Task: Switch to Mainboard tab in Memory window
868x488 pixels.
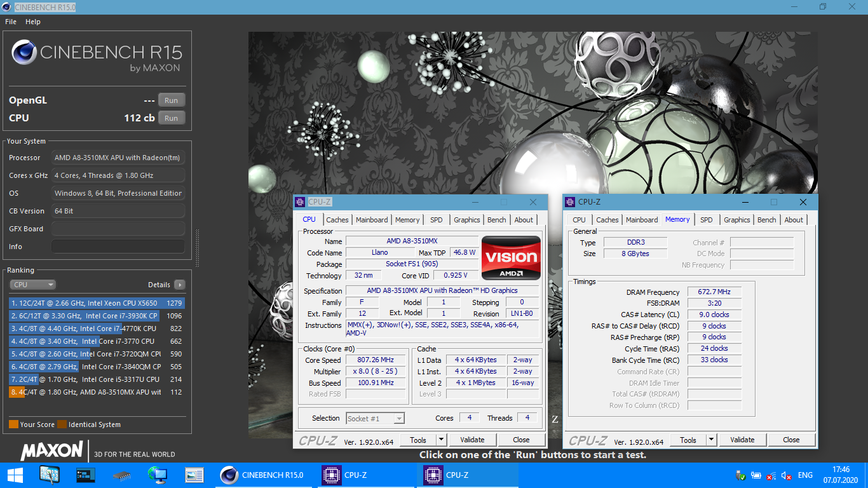Action: coord(642,220)
